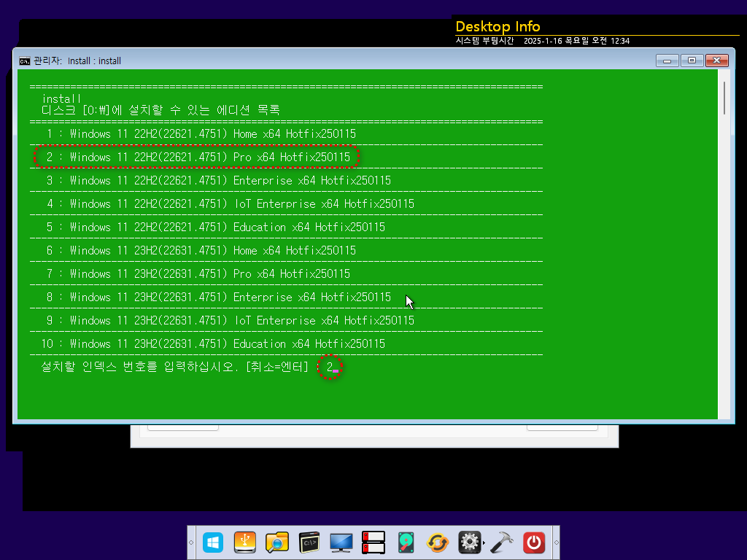The image size is (747, 560).
Task: Maximize the Install console window
Action: tap(692, 61)
